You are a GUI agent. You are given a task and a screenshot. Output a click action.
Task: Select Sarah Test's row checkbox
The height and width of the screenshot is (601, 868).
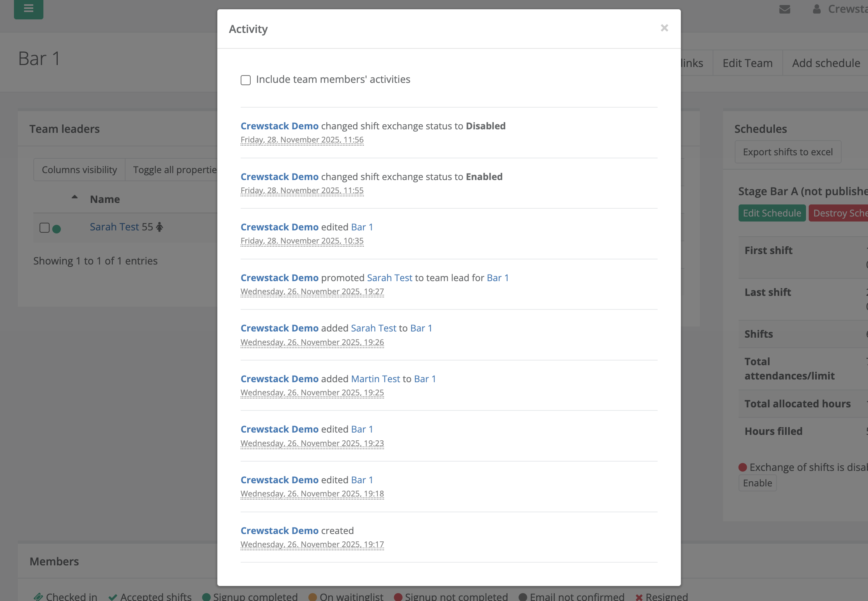click(x=44, y=228)
